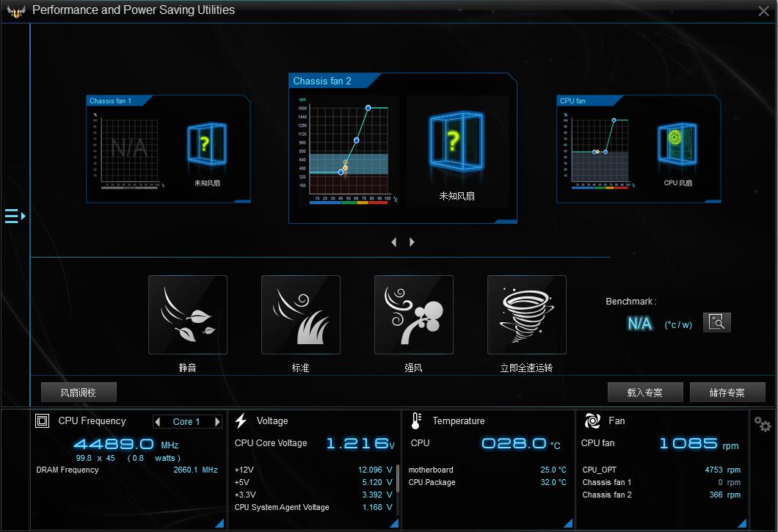Click the Core 1 selector label

click(x=186, y=422)
